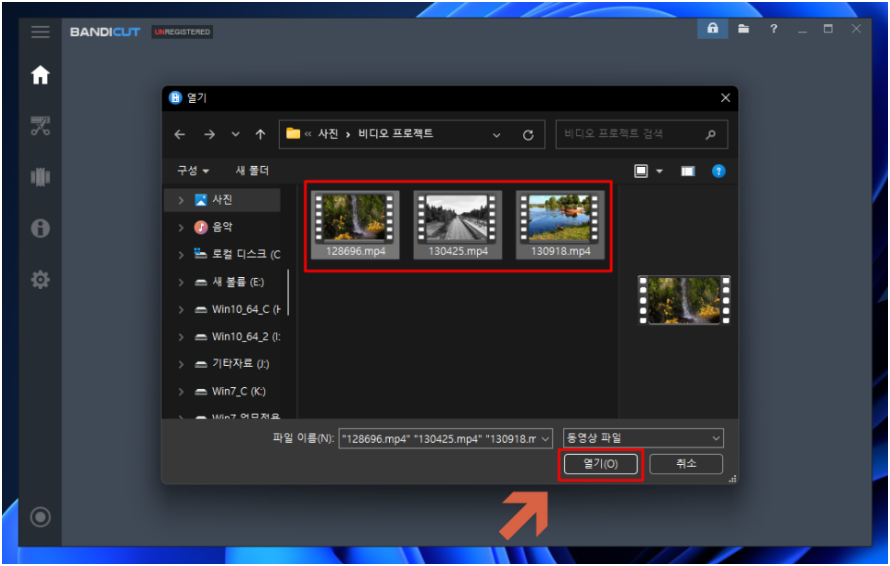Select the Cut mode scissors icon

tap(40, 126)
